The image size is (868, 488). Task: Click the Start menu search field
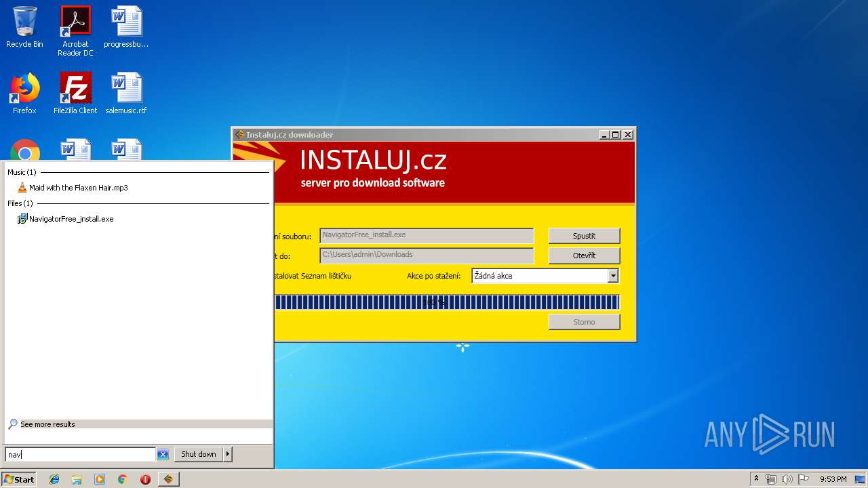coord(81,454)
